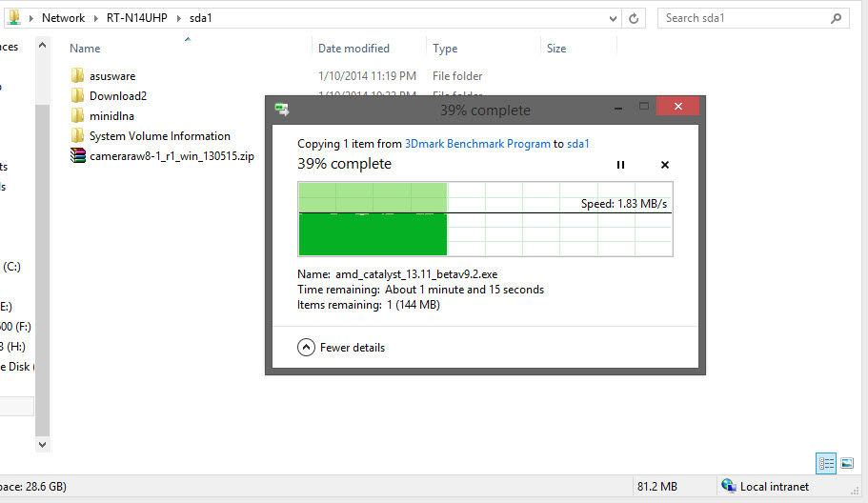Collapse dialog with Fewer details
This screenshot has width=868, height=503.
click(341, 348)
